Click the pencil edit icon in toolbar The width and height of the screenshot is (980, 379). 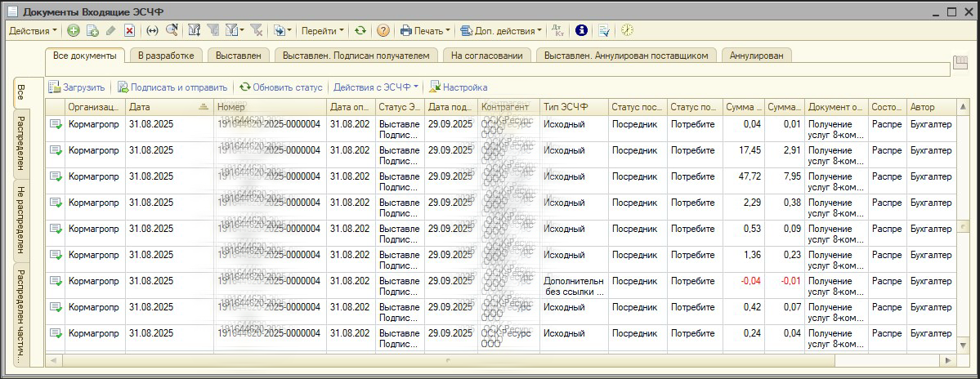tap(110, 31)
